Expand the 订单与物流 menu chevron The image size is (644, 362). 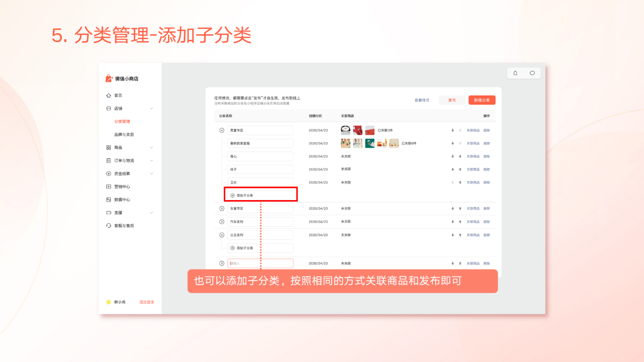(151, 161)
